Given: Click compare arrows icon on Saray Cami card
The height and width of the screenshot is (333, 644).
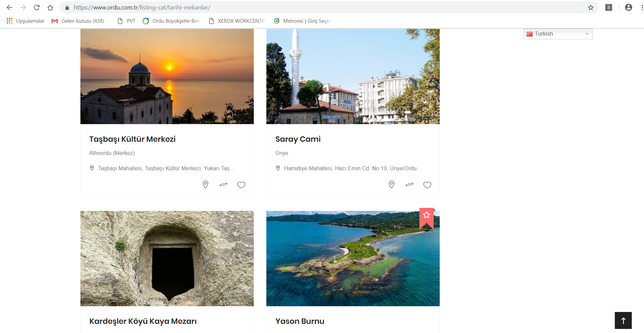Looking at the screenshot, I should (x=410, y=185).
